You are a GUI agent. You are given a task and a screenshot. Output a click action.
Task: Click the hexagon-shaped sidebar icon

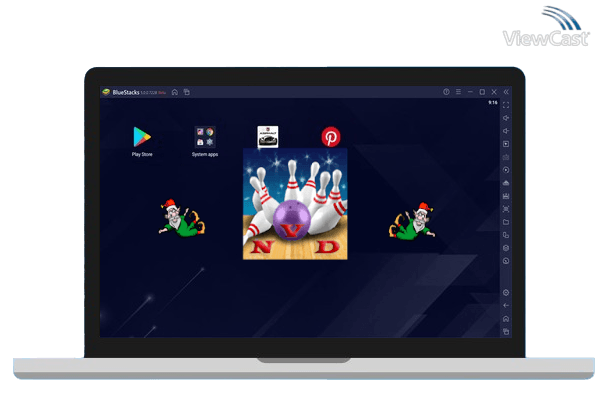[506, 248]
